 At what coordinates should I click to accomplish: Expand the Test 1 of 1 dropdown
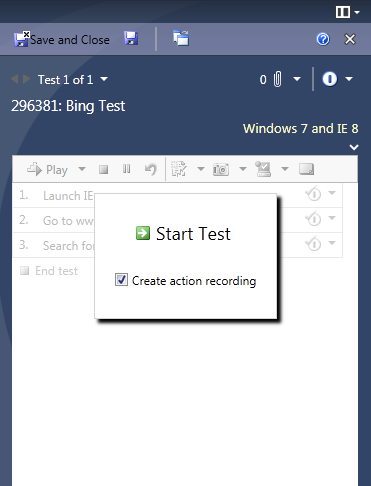pos(104,79)
